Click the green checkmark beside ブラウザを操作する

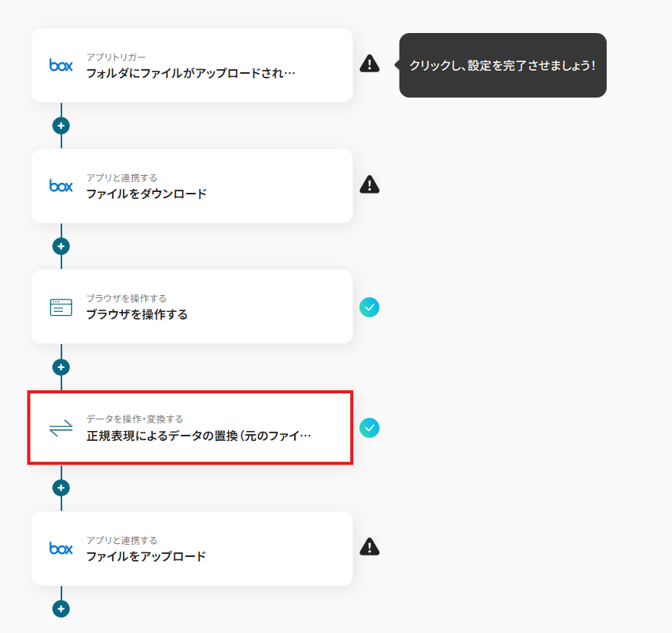(x=369, y=307)
